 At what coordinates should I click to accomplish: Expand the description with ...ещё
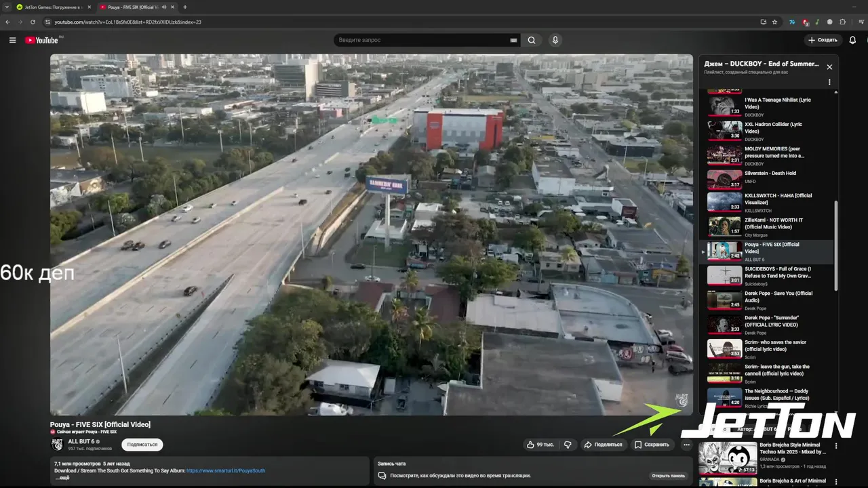coord(62,478)
